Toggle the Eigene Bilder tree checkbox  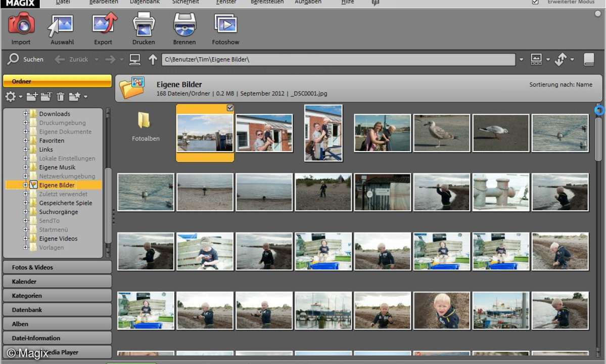33,185
